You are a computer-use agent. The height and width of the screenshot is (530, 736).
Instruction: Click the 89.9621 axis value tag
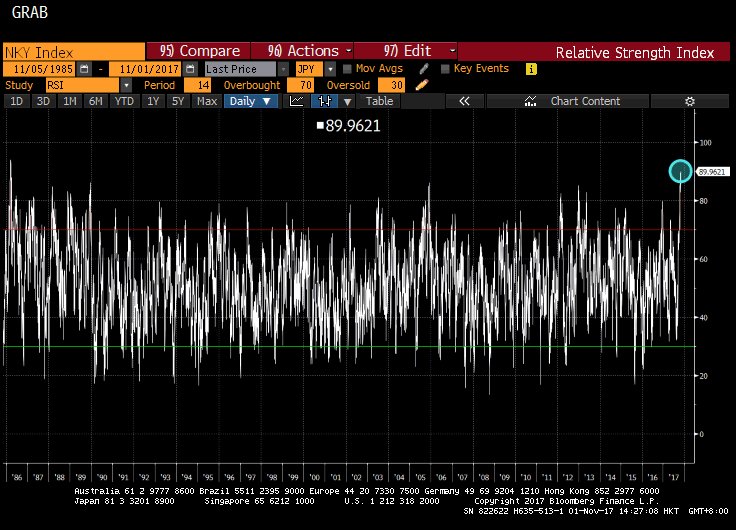point(713,172)
